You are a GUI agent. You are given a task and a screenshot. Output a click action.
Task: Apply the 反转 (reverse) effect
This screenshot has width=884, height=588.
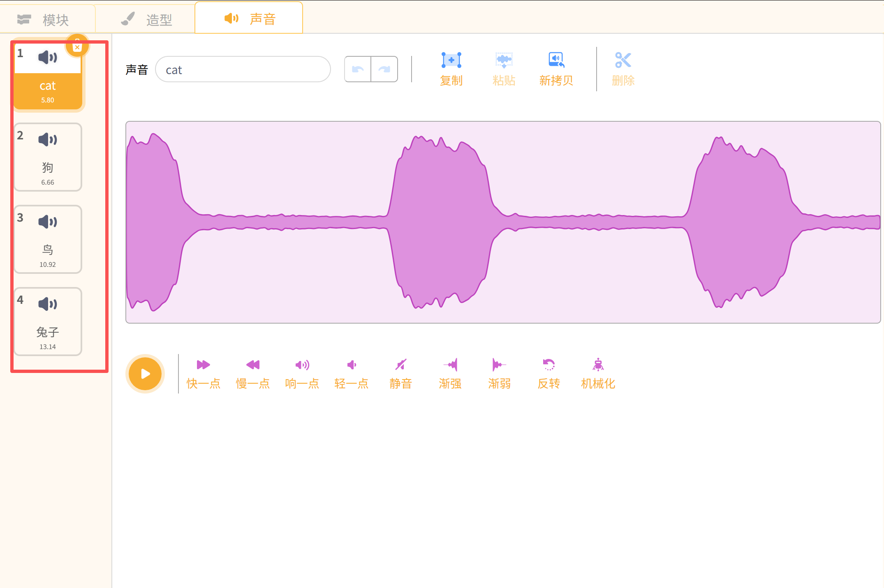[548, 365]
